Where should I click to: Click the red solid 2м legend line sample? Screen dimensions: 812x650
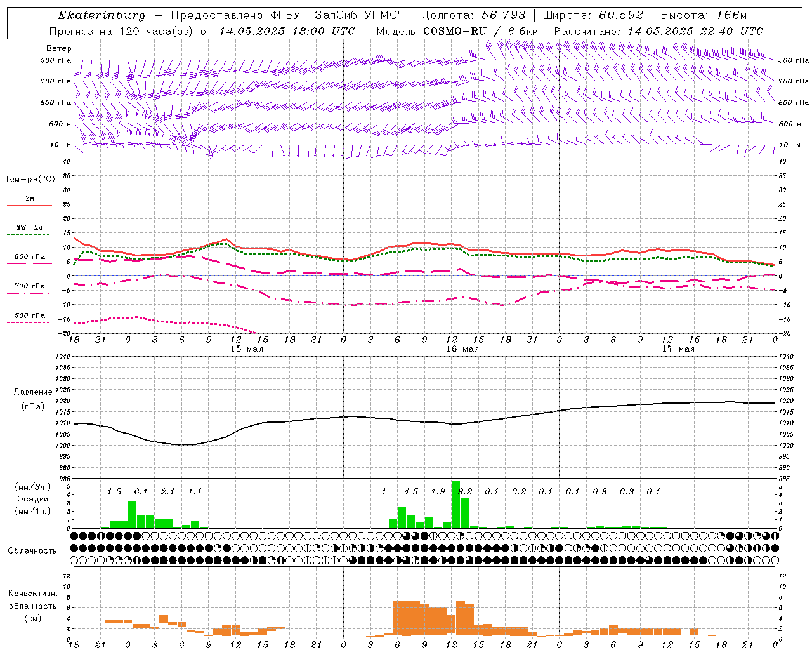coord(29,205)
